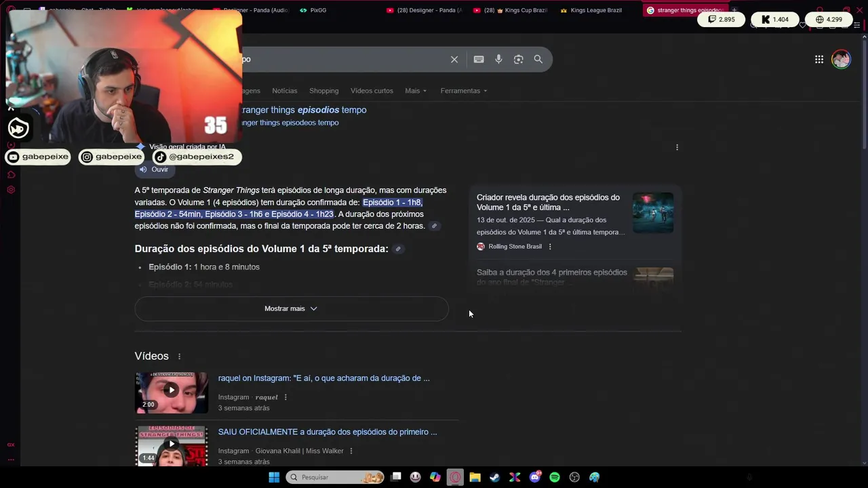Copy link for AI summary paragraph
The image size is (868, 488).
click(x=435, y=226)
